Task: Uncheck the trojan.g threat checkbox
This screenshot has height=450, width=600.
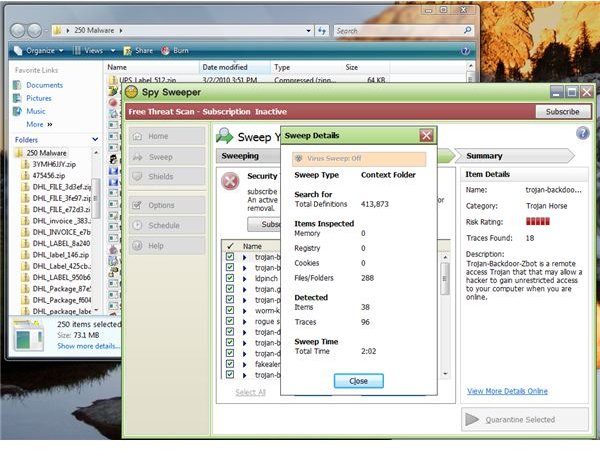Action: (230, 289)
